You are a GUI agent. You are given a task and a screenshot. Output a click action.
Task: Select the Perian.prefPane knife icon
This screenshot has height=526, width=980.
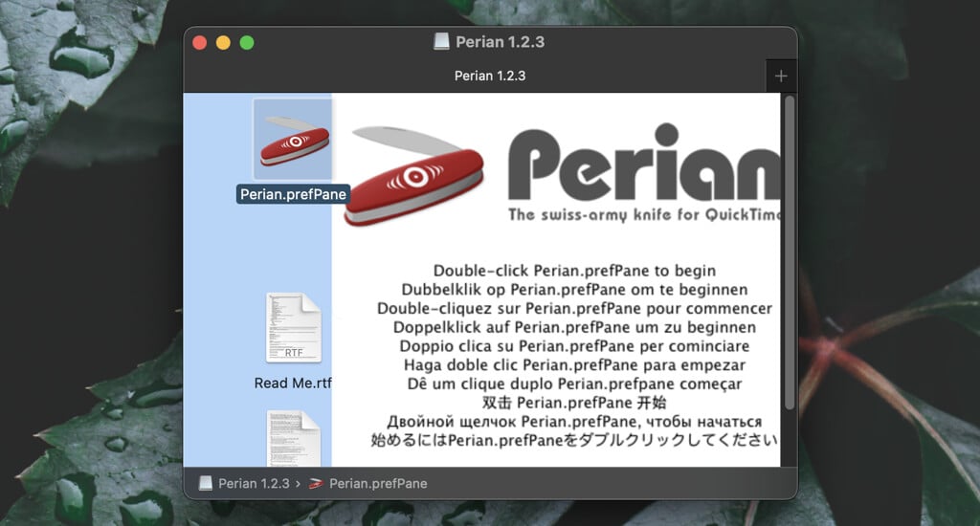[293, 140]
